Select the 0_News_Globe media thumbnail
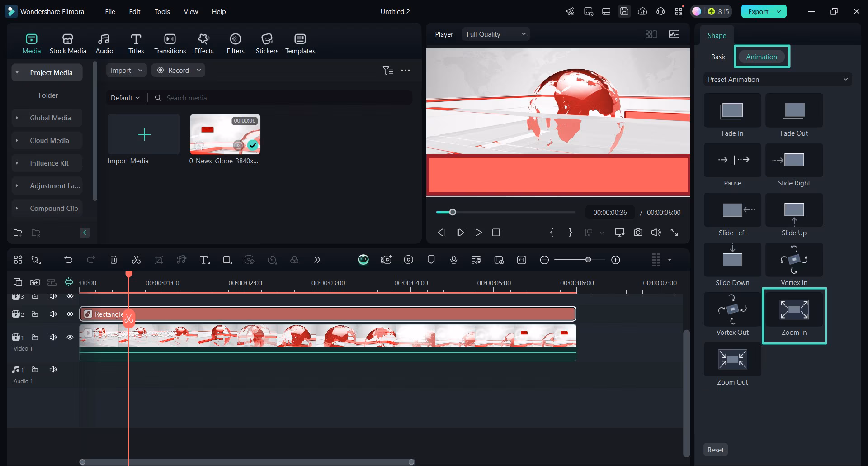This screenshot has width=868, height=466. tap(225, 134)
